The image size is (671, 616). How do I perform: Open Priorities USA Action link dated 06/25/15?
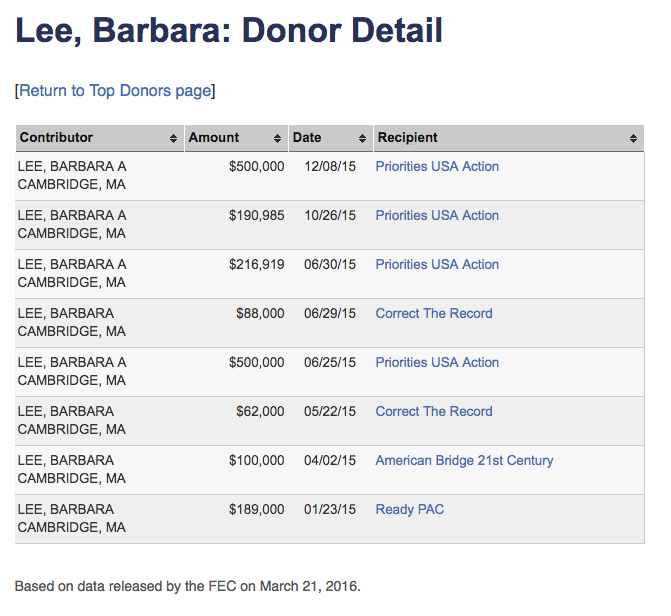click(437, 363)
